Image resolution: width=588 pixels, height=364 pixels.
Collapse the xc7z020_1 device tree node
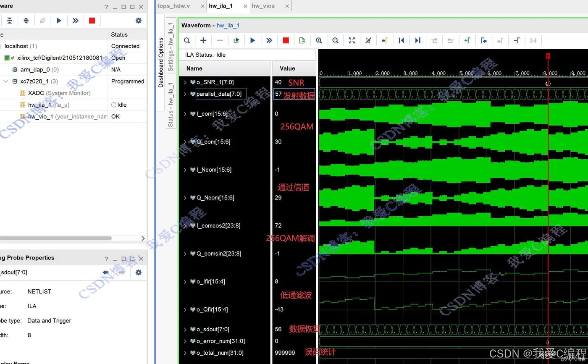click(5, 81)
